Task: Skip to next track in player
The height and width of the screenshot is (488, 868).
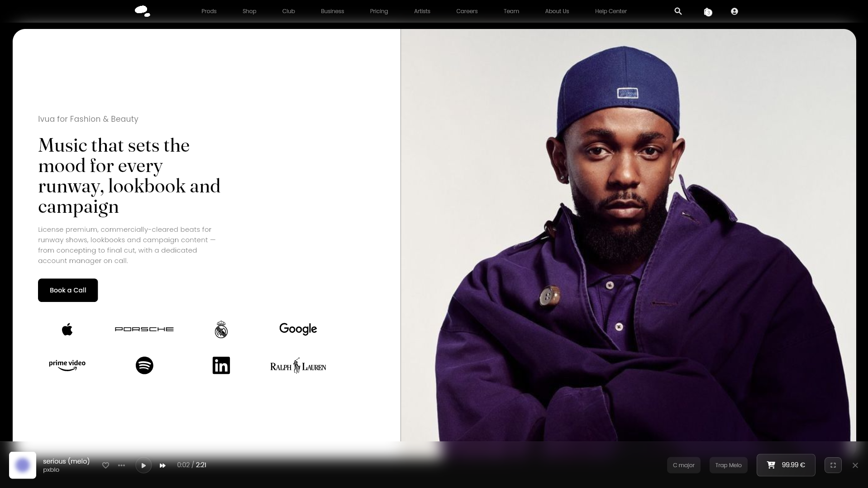Action: [162, 465]
